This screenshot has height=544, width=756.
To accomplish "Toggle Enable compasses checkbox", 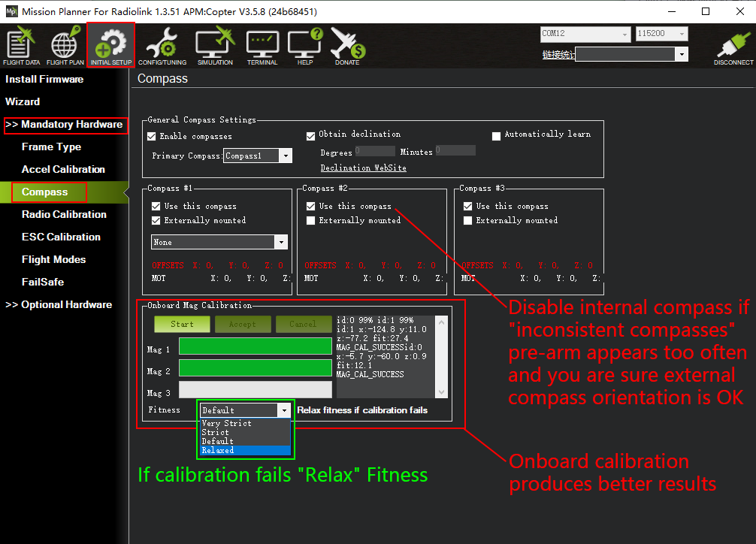I will click(152, 137).
